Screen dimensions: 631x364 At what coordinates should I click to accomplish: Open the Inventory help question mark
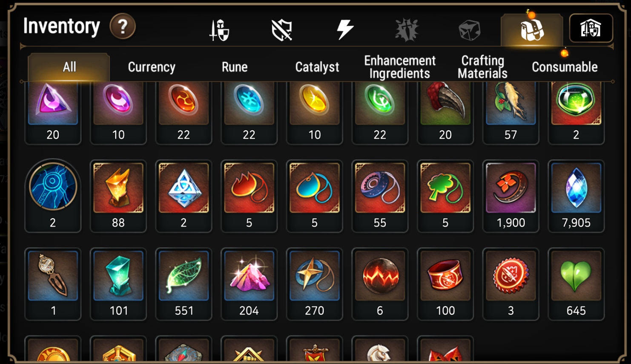tap(123, 26)
